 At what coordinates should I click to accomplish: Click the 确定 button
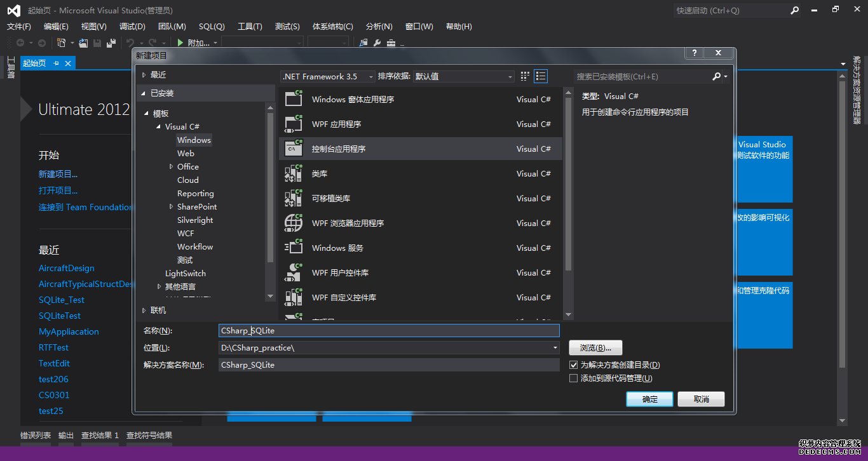pyautogui.click(x=649, y=399)
